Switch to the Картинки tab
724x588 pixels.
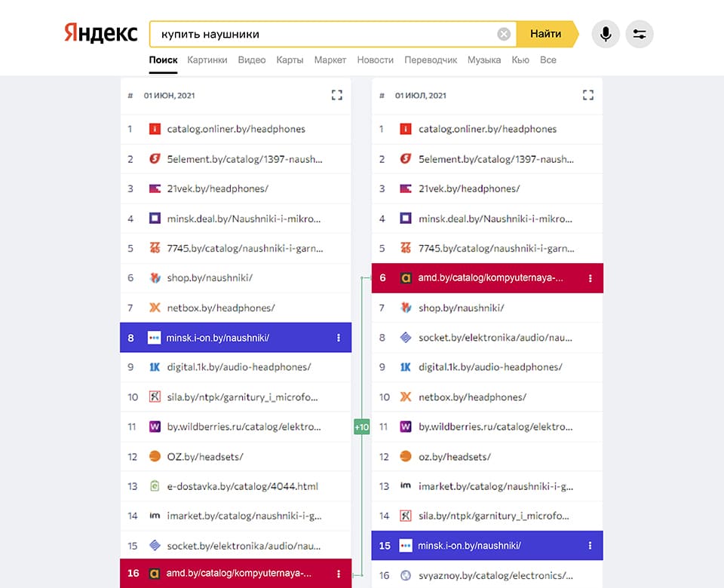(x=207, y=60)
